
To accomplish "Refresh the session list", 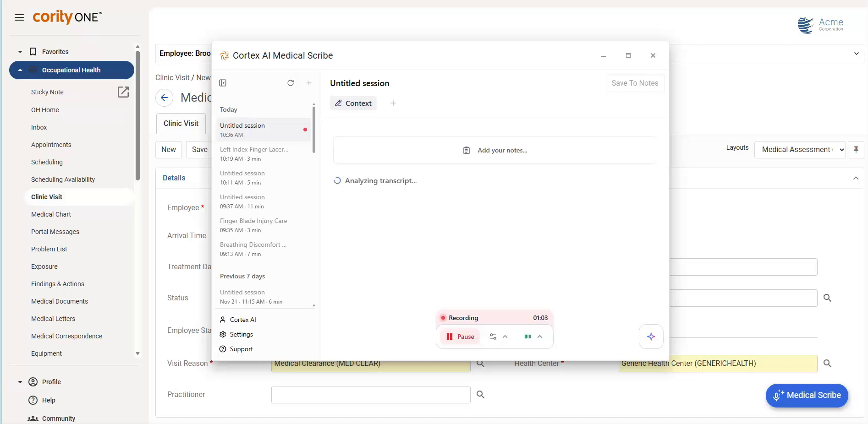I will pyautogui.click(x=291, y=83).
